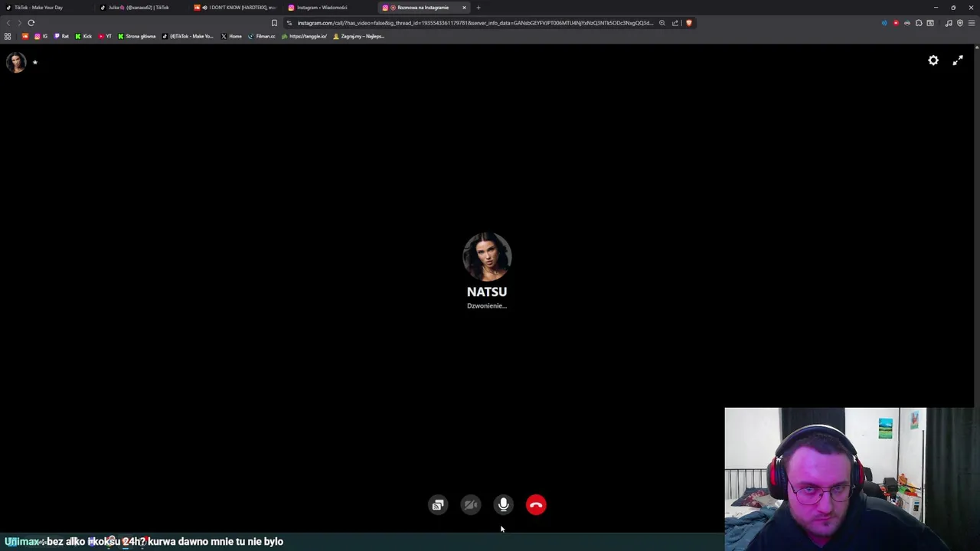The width and height of the screenshot is (980, 551).
Task: End the call with red hang-up button
Action: (x=536, y=505)
